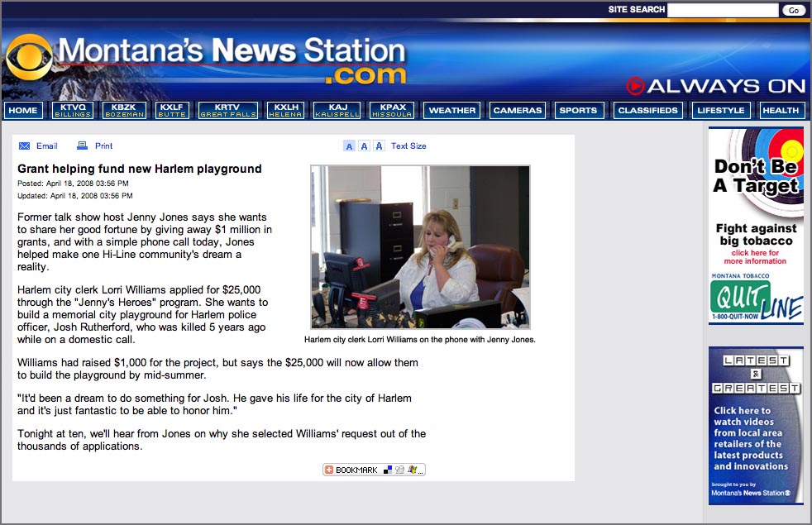
Task: Click the Email link text
Action: click(46, 146)
